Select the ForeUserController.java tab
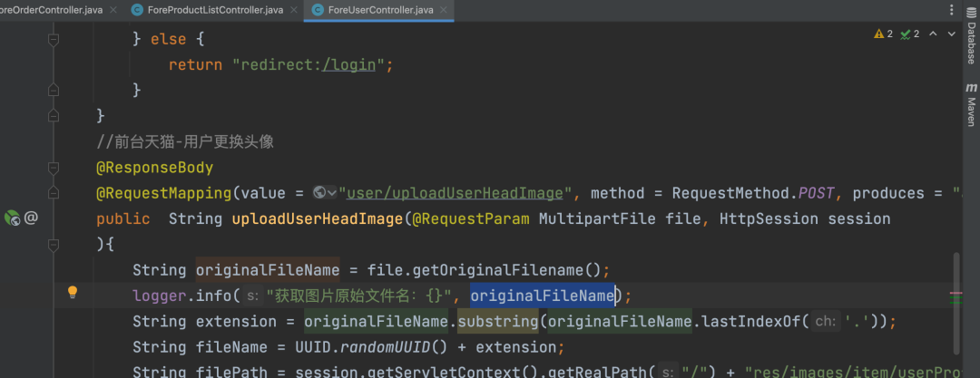Screen dimensions: 980x378 tap(378, 10)
